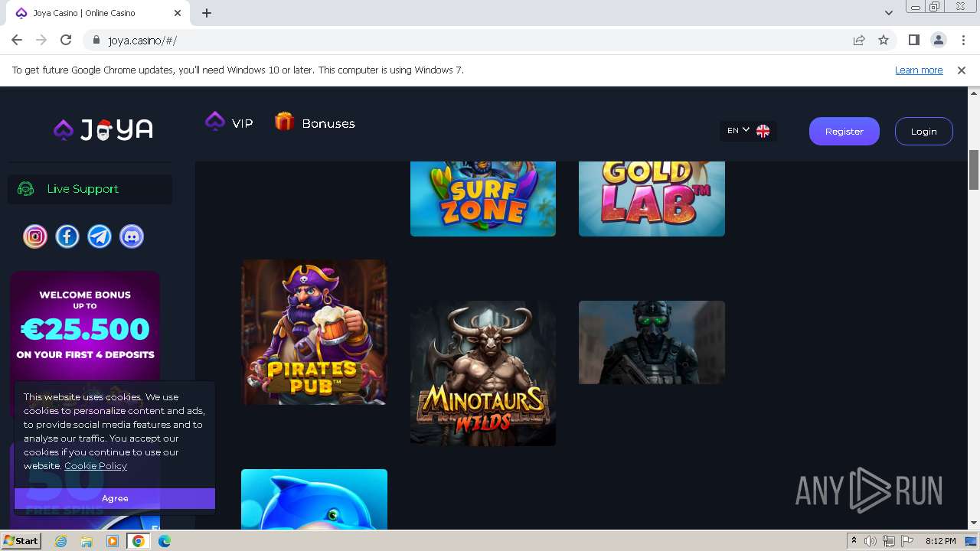The height and width of the screenshot is (551, 980).
Task: Open the soldier game thumbnail
Action: click(652, 342)
